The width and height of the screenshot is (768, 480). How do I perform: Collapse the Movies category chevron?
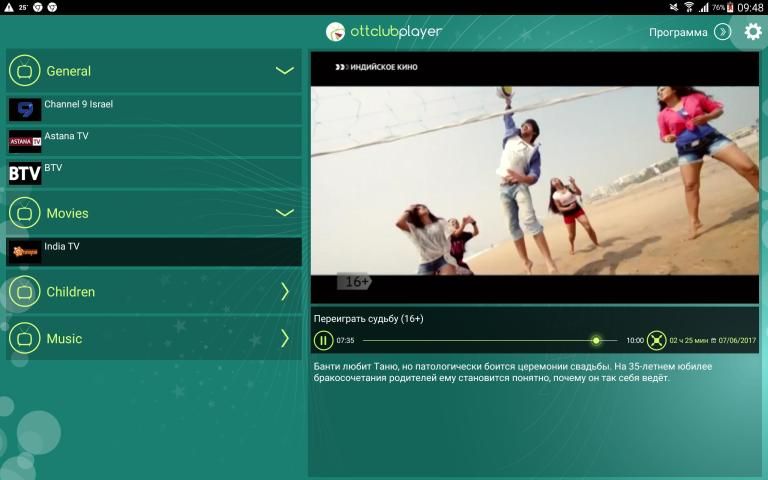pyautogui.click(x=284, y=213)
